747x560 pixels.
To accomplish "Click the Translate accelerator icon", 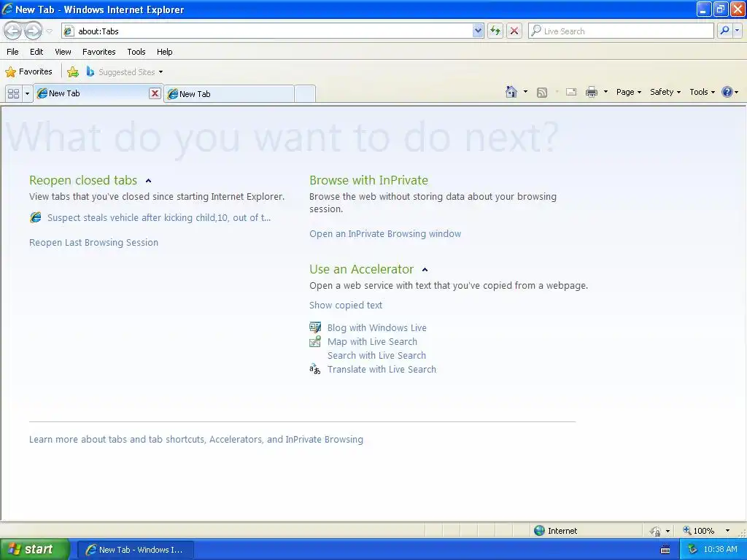I will pyautogui.click(x=315, y=369).
